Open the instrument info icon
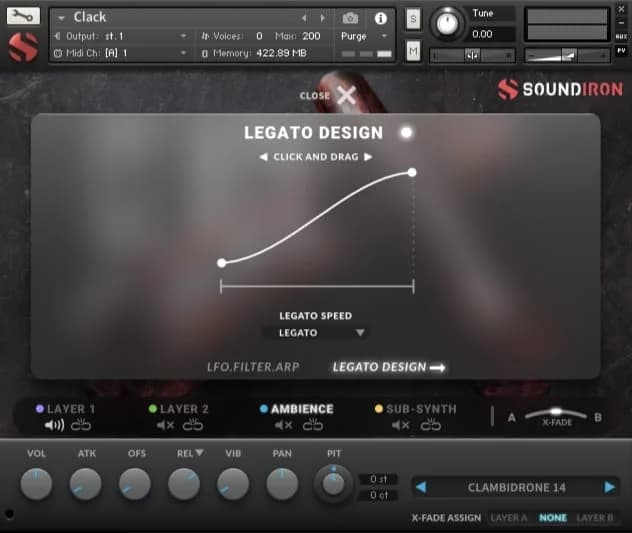632x533 pixels. [x=380, y=18]
